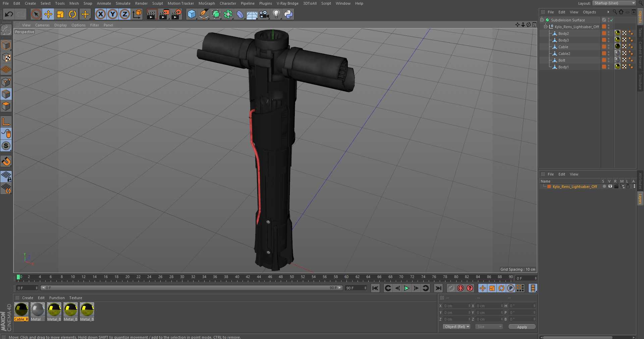Switch to Points mode

(6, 82)
